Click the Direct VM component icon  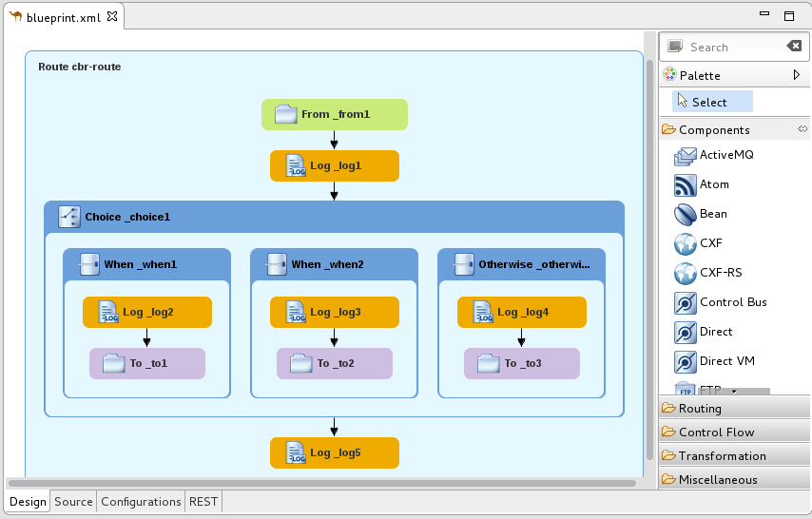coord(686,361)
